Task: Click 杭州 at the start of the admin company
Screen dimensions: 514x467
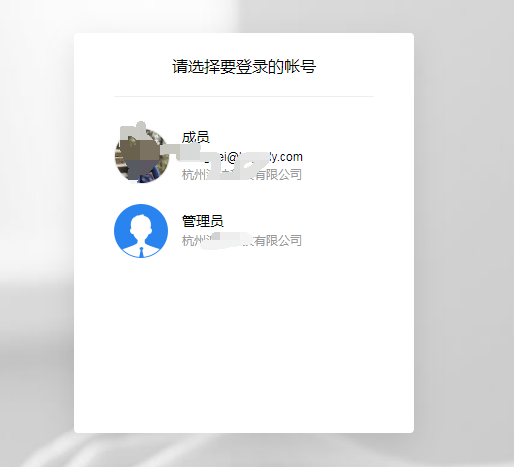Action: point(194,240)
